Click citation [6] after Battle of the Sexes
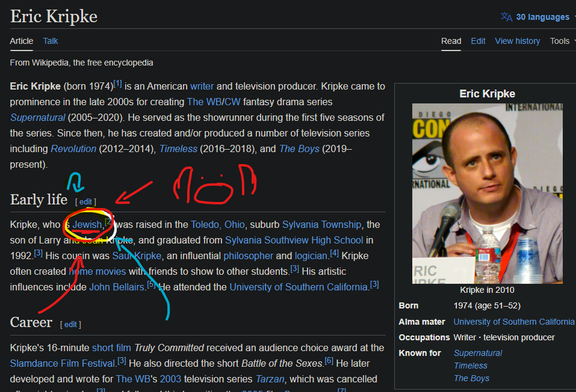Image resolution: width=576 pixels, height=392 pixels. coord(329,361)
